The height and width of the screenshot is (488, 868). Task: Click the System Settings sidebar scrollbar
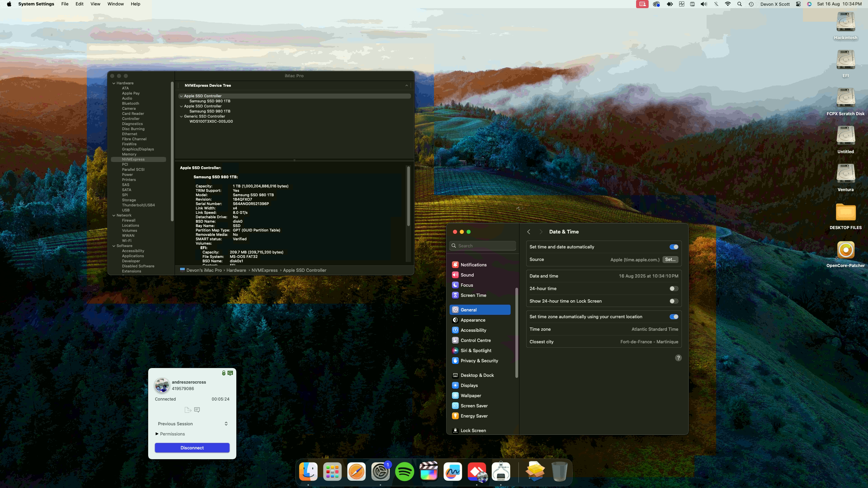[x=517, y=332]
